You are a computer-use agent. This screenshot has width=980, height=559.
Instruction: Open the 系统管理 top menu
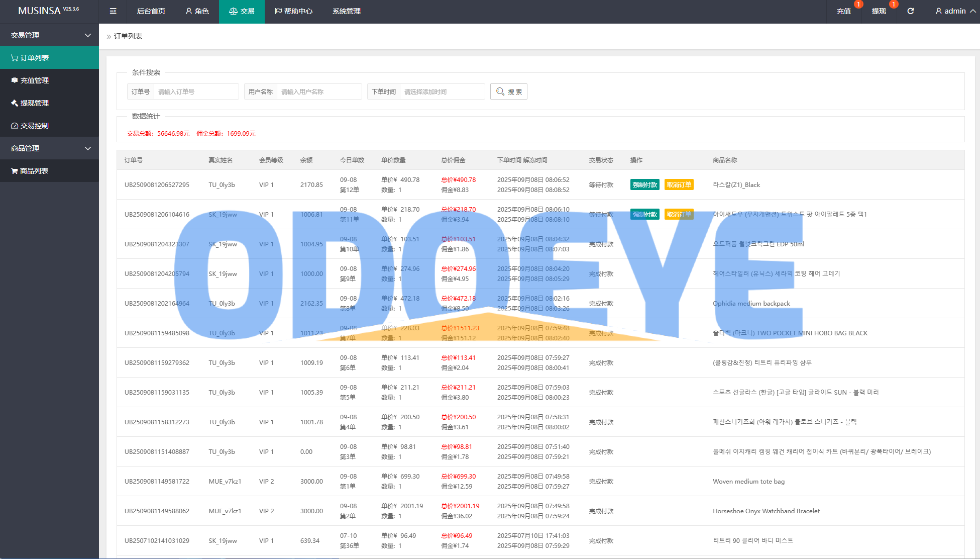coord(347,11)
